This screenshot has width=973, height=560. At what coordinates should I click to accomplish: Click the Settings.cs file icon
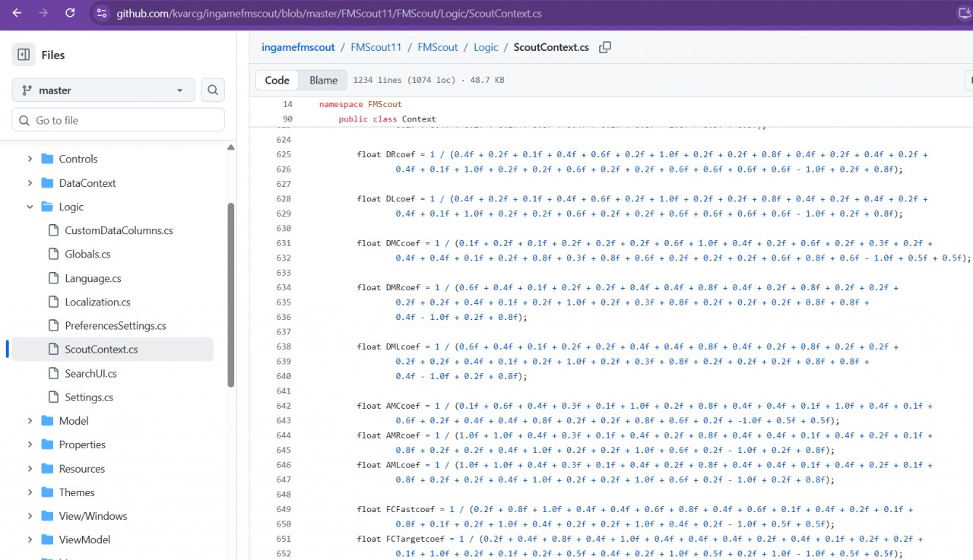[53, 397]
